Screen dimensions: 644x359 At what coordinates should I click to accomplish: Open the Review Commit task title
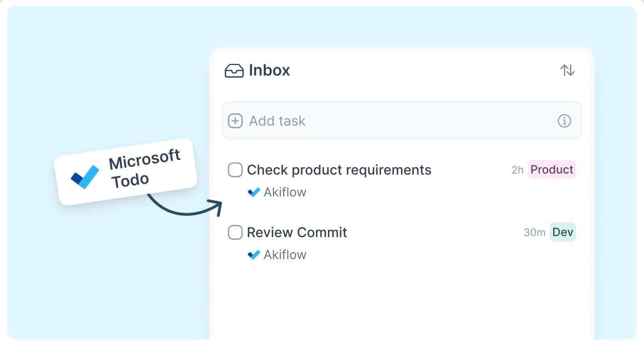click(297, 232)
